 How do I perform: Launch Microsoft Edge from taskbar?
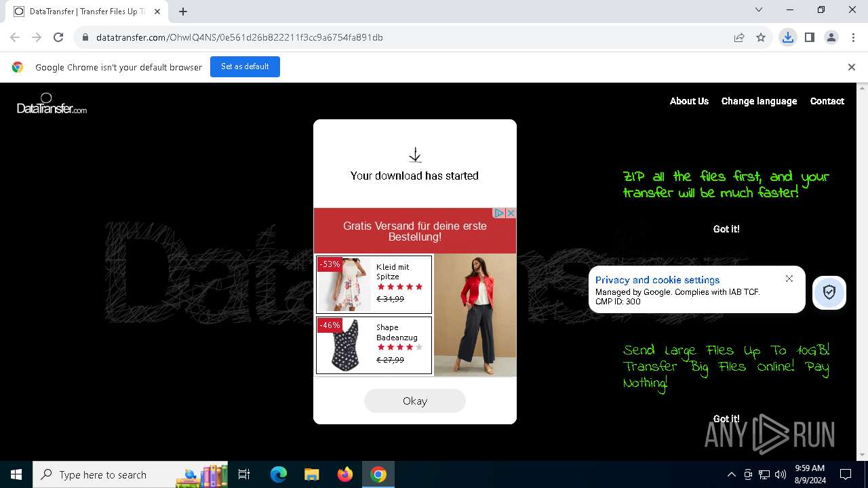click(279, 474)
